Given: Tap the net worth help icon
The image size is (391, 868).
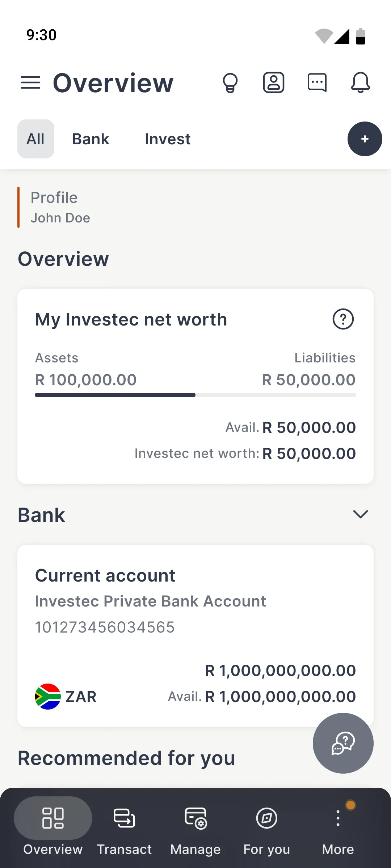Looking at the screenshot, I should [x=343, y=319].
